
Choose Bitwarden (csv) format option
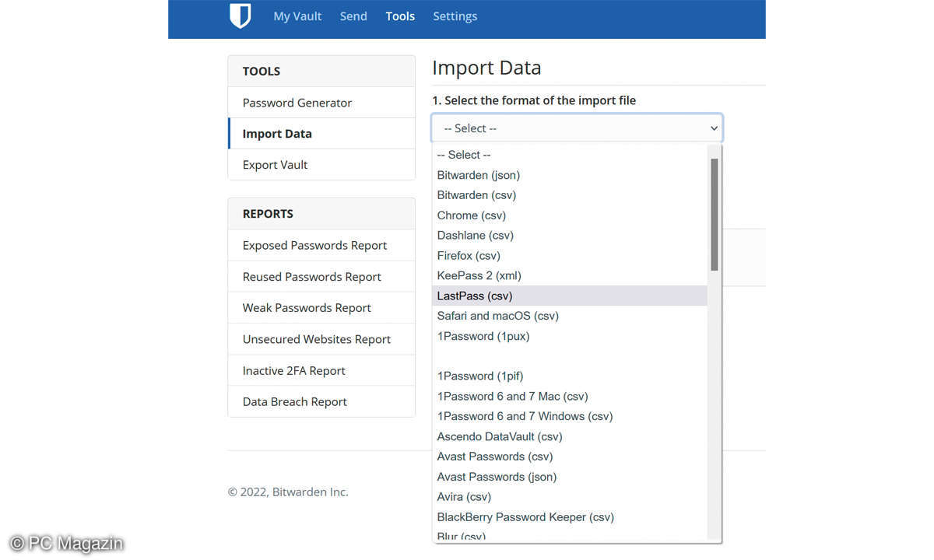[x=570, y=195]
